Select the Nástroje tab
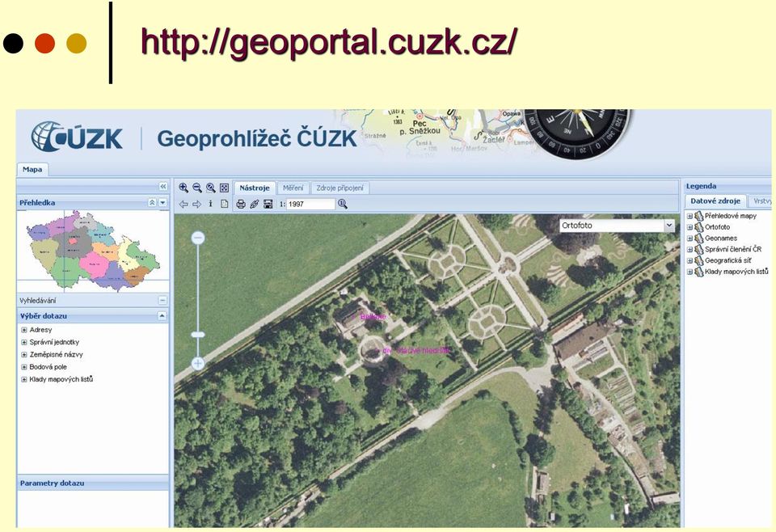Screen dimensions: 776x532 point(255,188)
